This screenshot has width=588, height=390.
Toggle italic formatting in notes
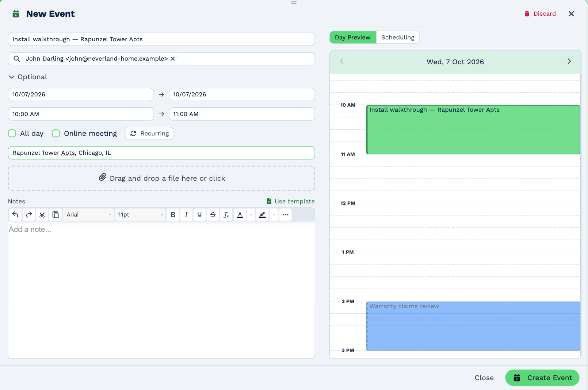point(186,215)
